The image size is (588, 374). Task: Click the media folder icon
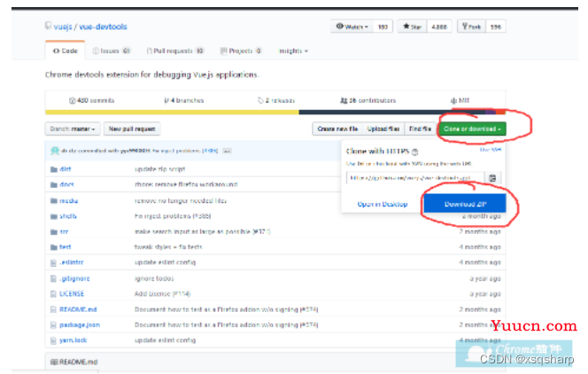click(x=54, y=201)
